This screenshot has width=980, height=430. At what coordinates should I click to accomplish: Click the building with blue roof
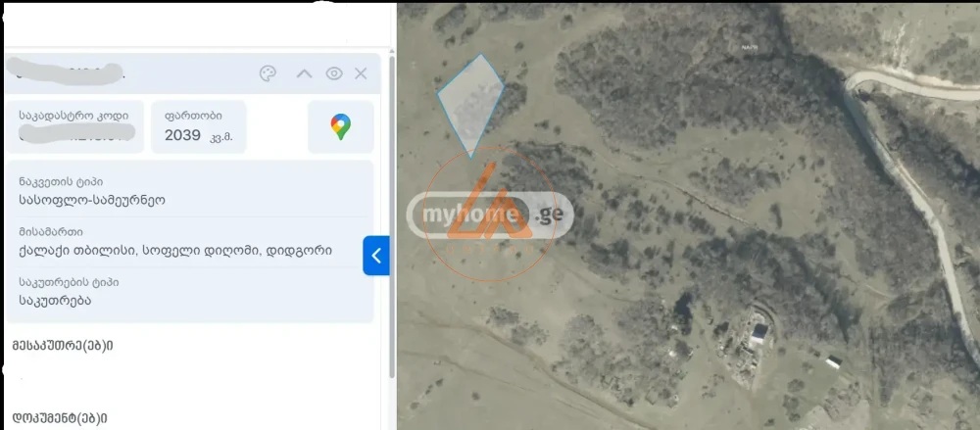click(759, 335)
